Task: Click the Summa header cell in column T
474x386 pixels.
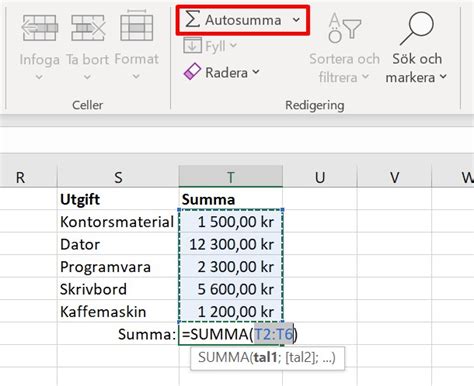Action: tap(231, 199)
